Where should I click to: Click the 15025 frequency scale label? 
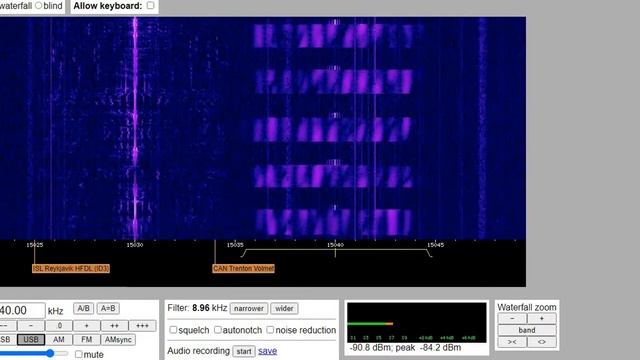(35, 245)
